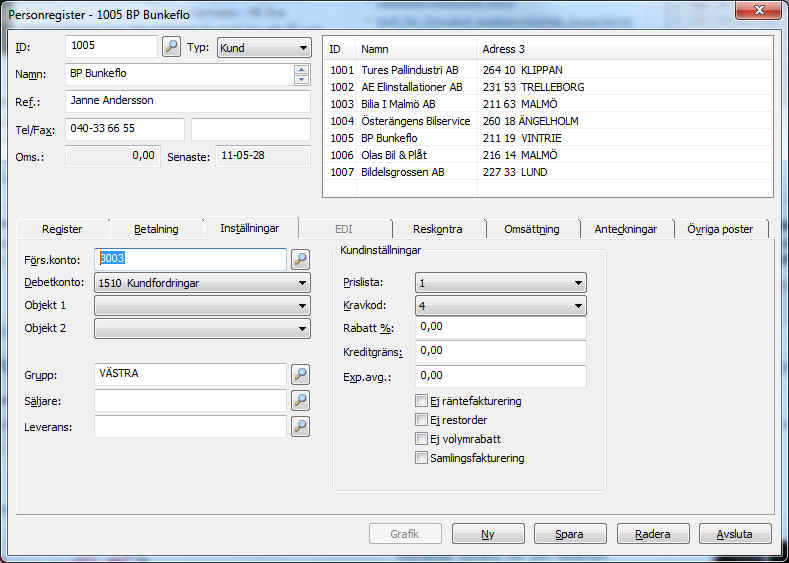
Task: Tick the Ej volymrabatt checkbox
Action: [421, 439]
